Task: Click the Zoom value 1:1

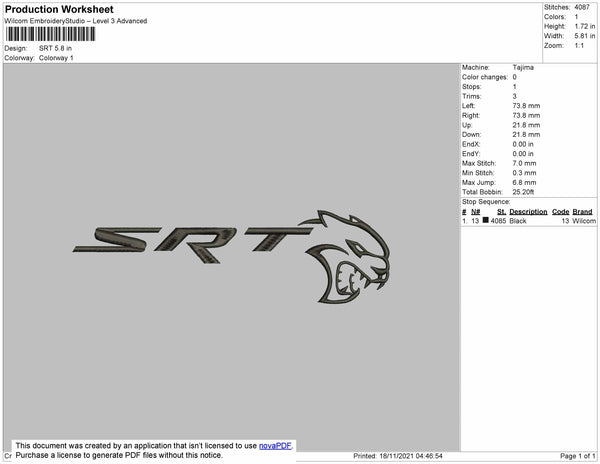Action: point(579,46)
